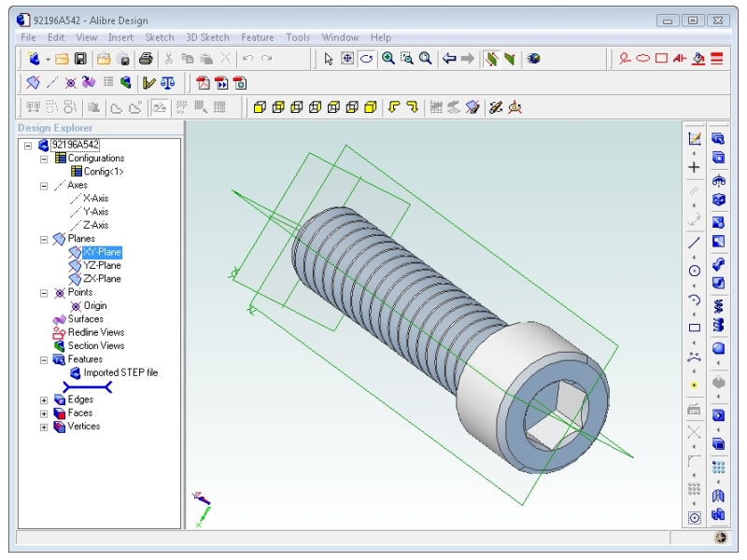Image resolution: width=747 pixels, height=560 pixels.
Task: Click the red redline freehand tool
Action: tap(625, 59)
